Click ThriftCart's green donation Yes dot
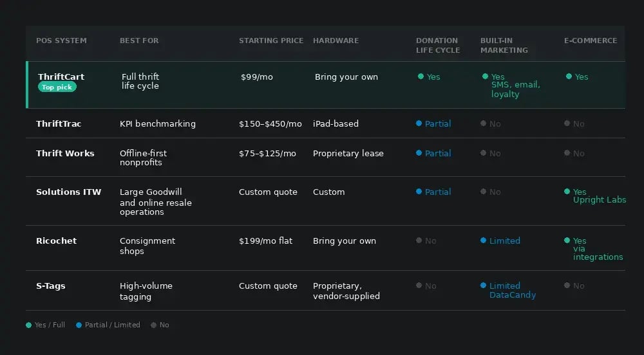Image resolution: width=644 pixels, height=355 pixels. pos(421,77)
